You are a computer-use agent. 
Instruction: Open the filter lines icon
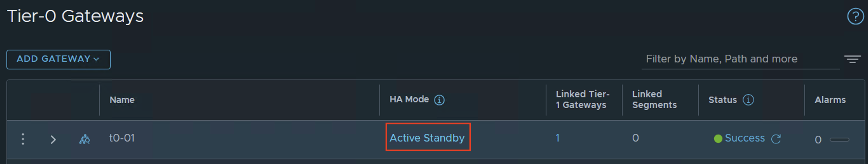tap(852, 59)
